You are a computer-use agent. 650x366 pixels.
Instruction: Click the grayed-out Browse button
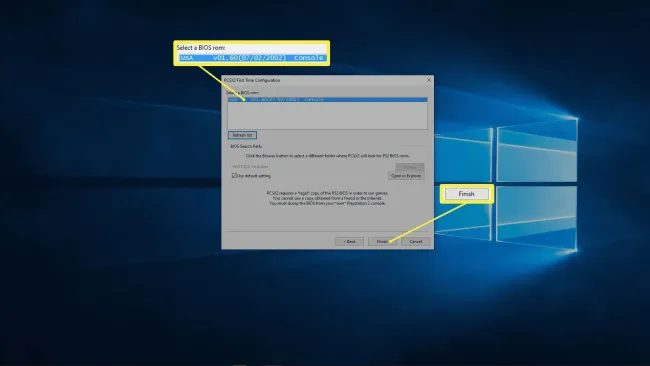click(x=410, y=167)
